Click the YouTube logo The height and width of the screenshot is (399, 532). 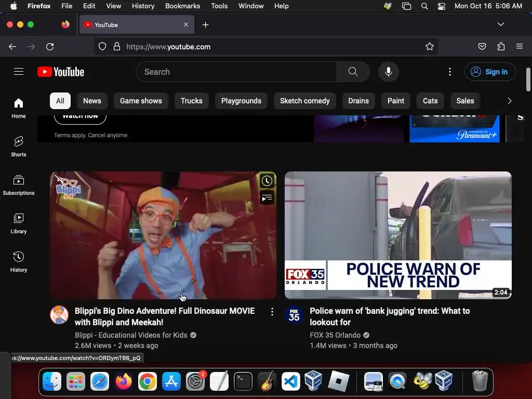click(61, 72)
